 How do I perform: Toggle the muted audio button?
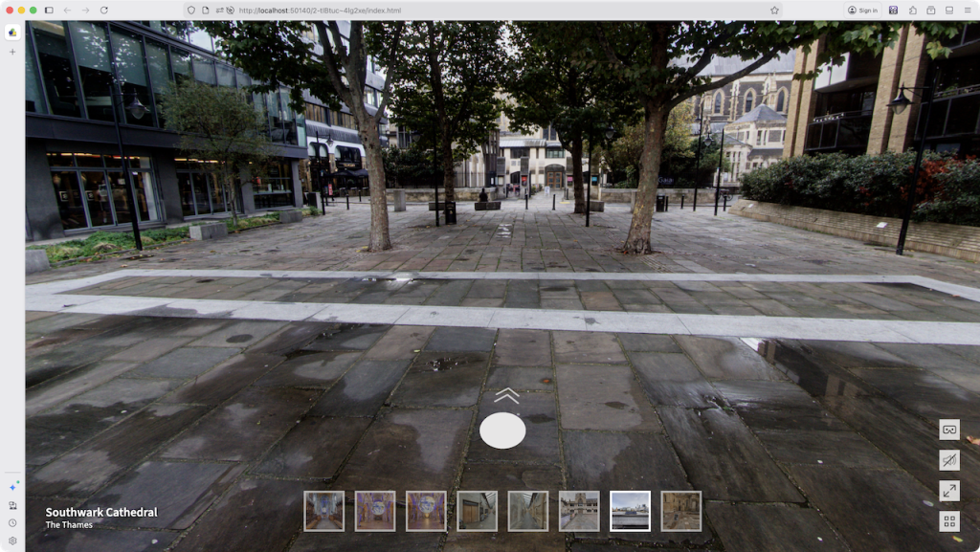click(949, 460)
